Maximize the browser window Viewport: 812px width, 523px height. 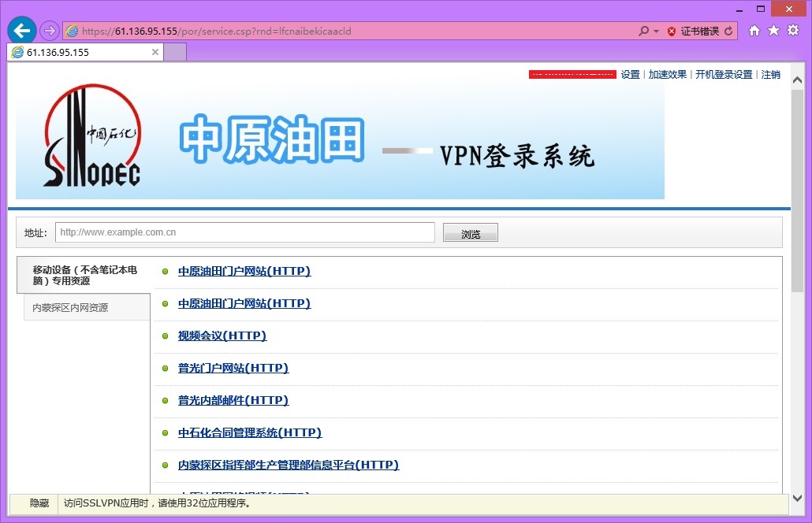[760, 9]
